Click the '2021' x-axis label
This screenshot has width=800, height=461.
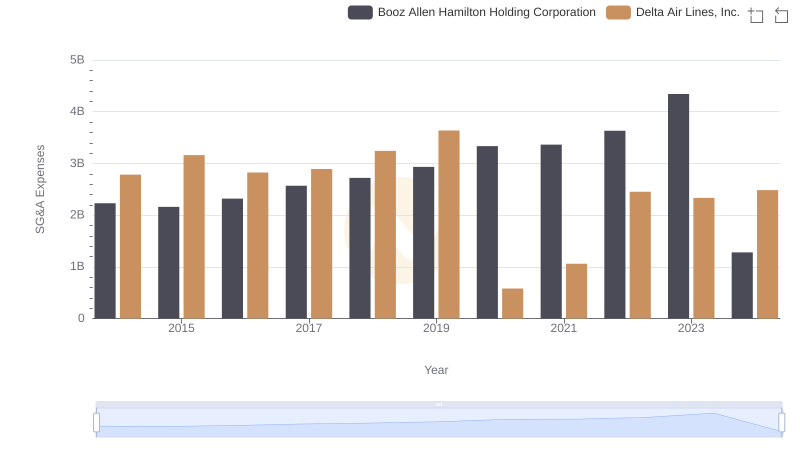pos(564,328)
